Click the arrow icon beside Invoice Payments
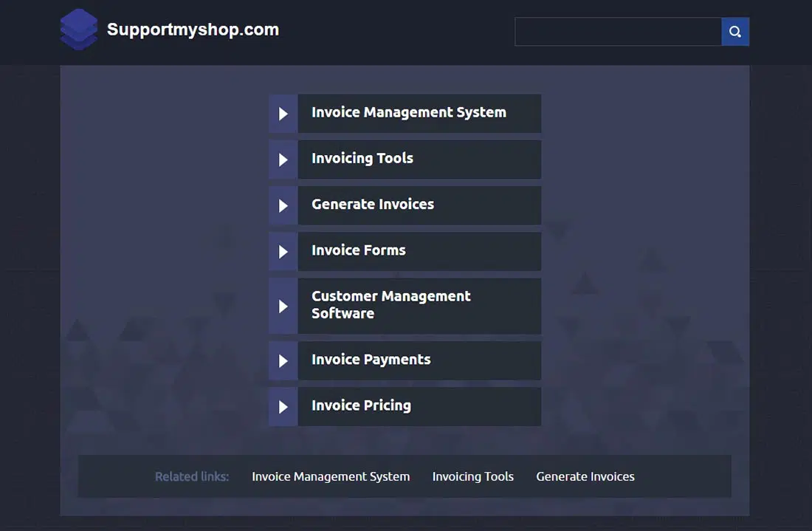Image resolution: width=812 pixels, height=531 pixels. (283, 360)
